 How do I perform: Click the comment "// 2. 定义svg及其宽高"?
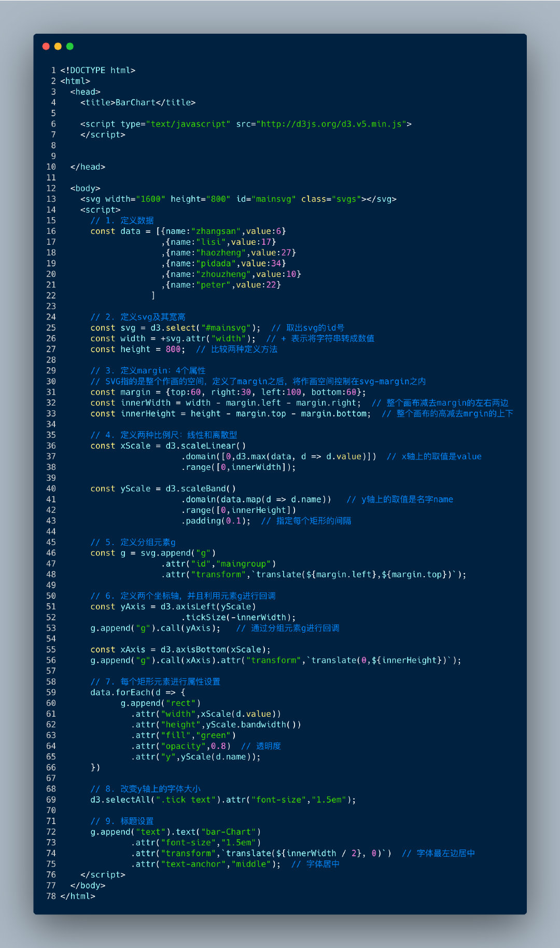pos(138,317)
